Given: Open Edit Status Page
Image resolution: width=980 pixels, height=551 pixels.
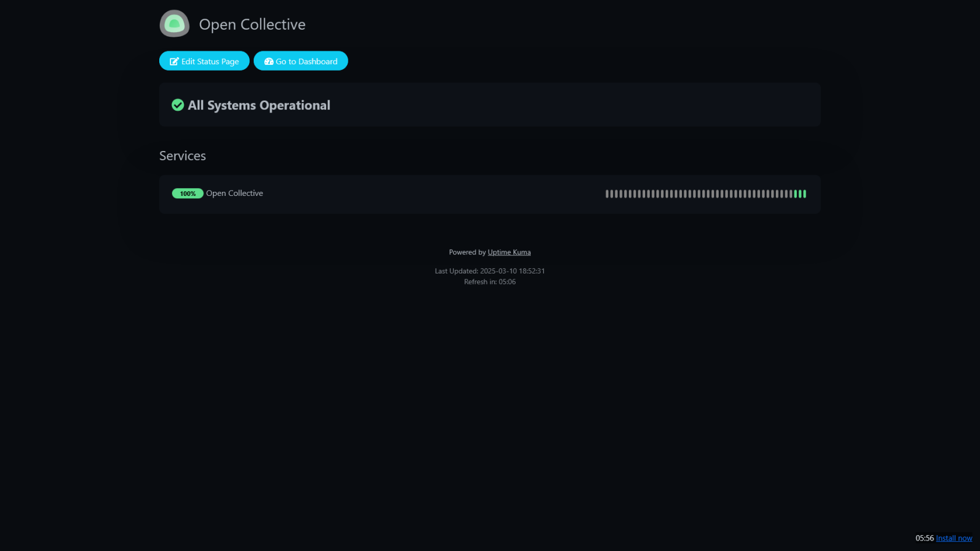Looking at the screenshot, I should pos(204,61).
